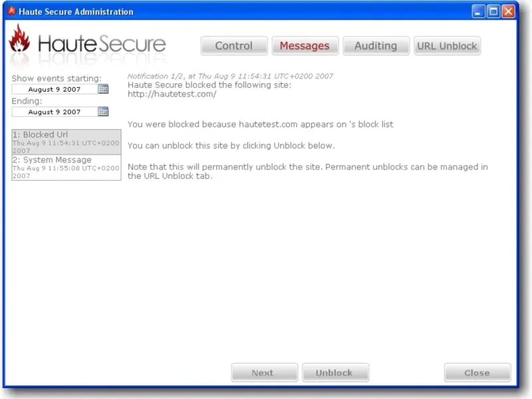Image resolution: width=532 pixels, height=399 pixels.
Task: Open the starting date calendar picker
Action: 103,89
